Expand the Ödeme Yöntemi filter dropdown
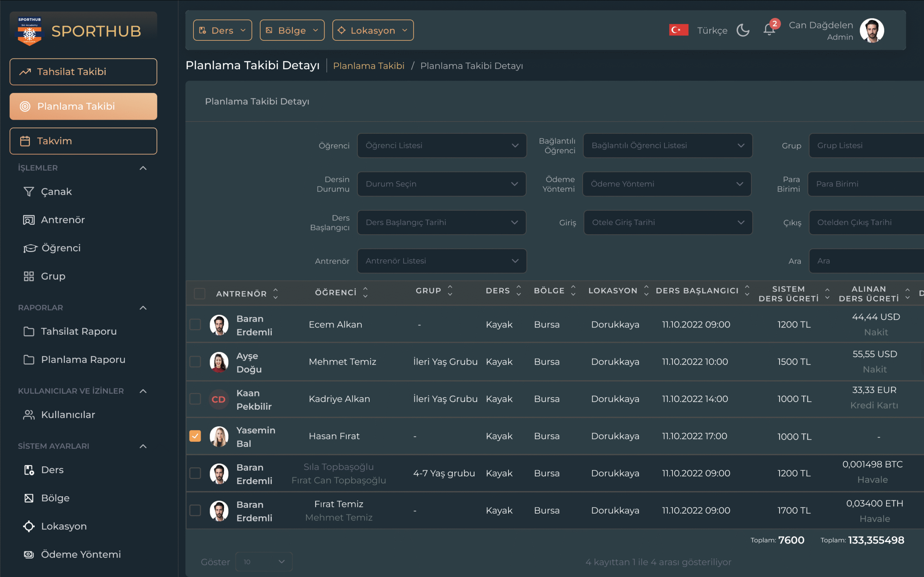The height and width of the screenshot is (577, 924). coord(667,184)
